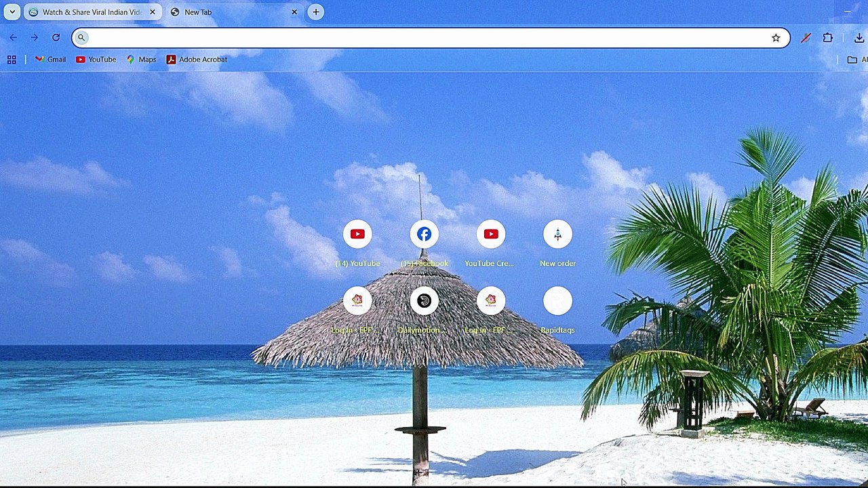The width and height of the screenshot is (868, 488).
Task: Open the YouTube Cre... shortcut
Action: coord(491,244)
